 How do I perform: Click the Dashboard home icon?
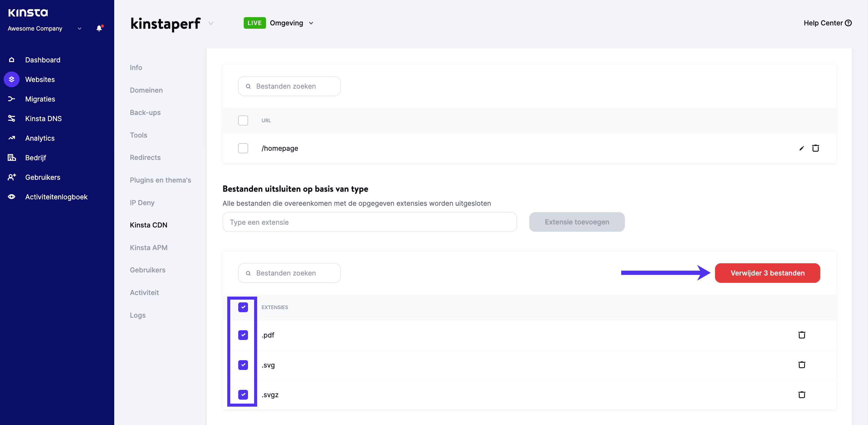12,60
